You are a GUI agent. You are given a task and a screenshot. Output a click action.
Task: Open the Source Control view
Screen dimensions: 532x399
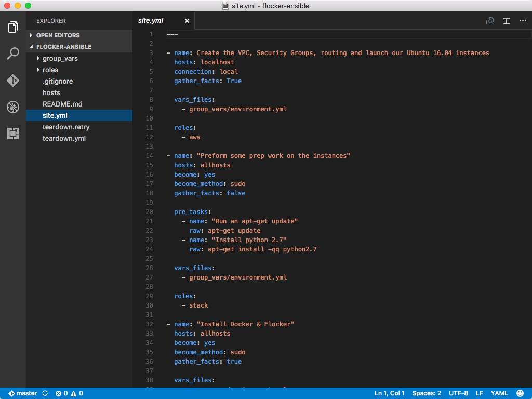(x=12, y=80)
